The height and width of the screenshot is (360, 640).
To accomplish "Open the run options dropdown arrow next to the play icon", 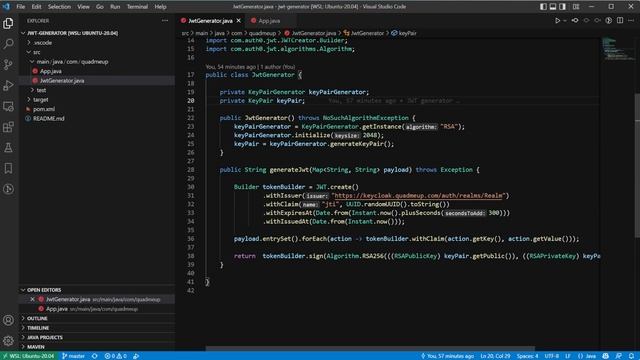I will (x=565, y=20).
